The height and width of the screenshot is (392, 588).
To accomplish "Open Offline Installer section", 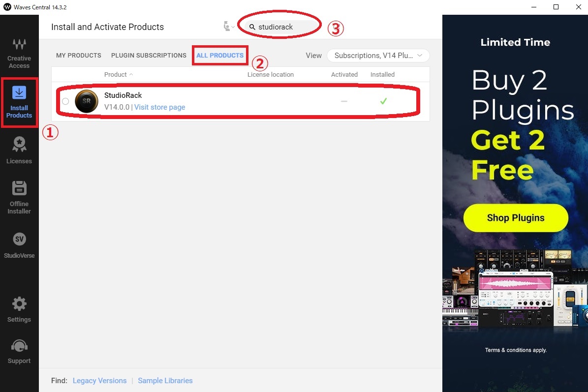I will coord(19,197).
